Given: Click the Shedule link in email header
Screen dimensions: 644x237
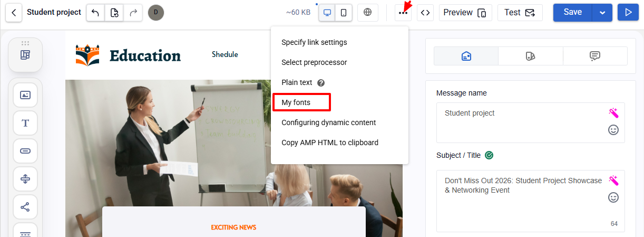Looking at the screenshot, I should (x=225, y=54).
